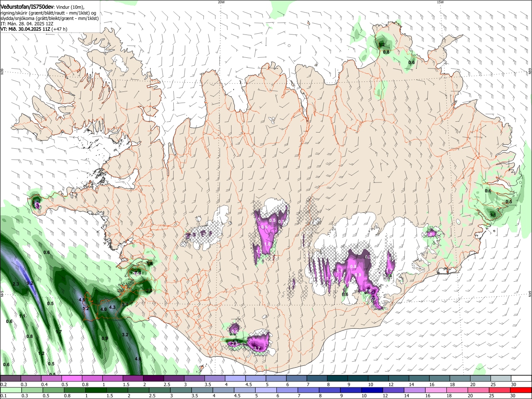Screen dimensions: 532x399
Task: Click the 3.1 precipitation value
Action: pyautogui.click(x=125, y=305)
